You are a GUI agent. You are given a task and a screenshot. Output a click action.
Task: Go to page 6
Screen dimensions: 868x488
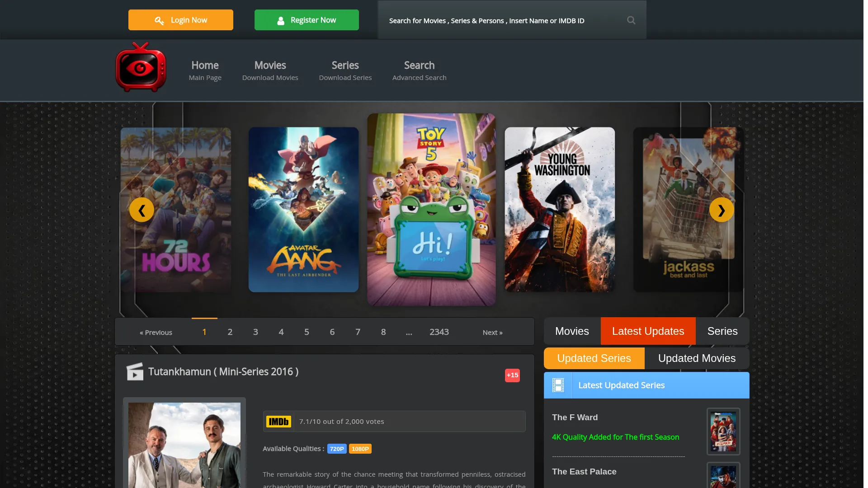point(332,332)
